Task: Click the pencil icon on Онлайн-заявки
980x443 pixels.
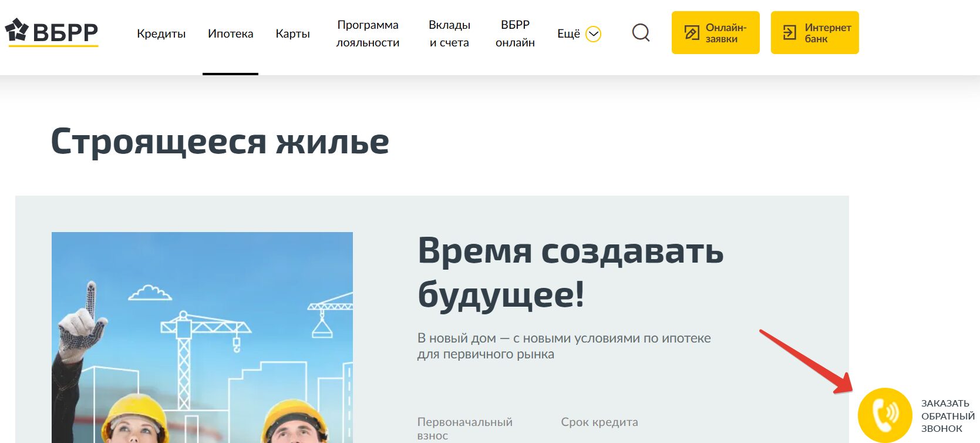Action: point(692,33)
